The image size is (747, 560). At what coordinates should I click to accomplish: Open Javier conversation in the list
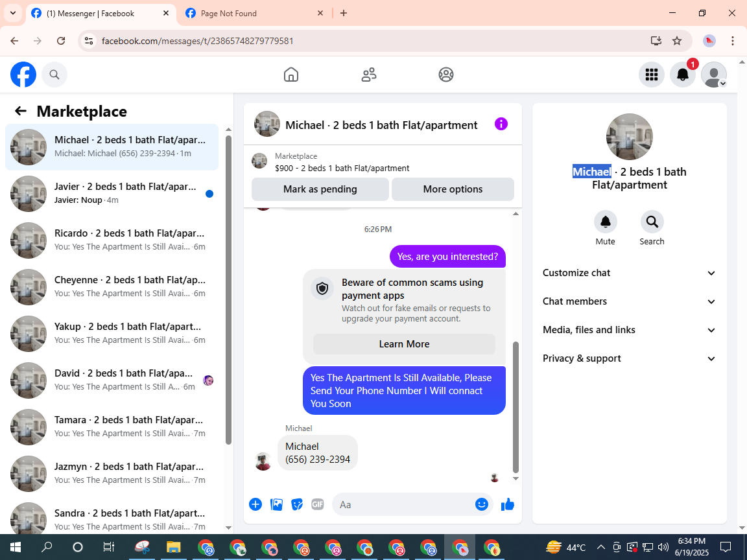point(112,193)
